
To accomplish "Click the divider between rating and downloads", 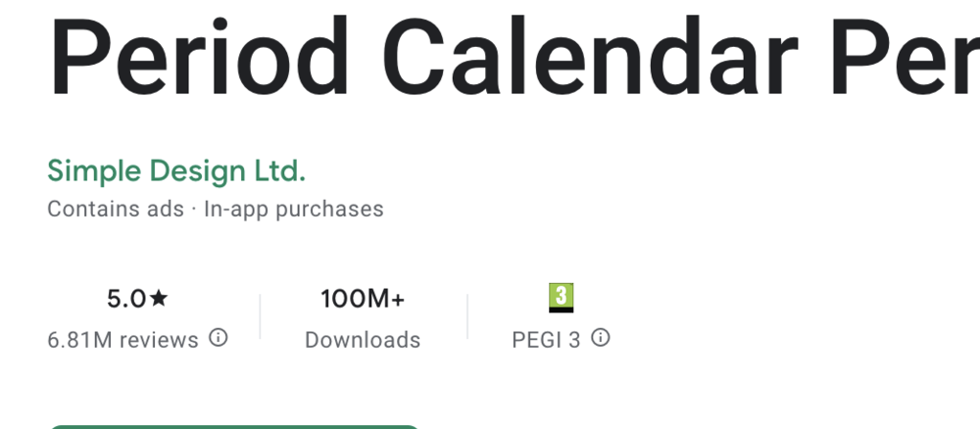I will click(x=261, y=317).
